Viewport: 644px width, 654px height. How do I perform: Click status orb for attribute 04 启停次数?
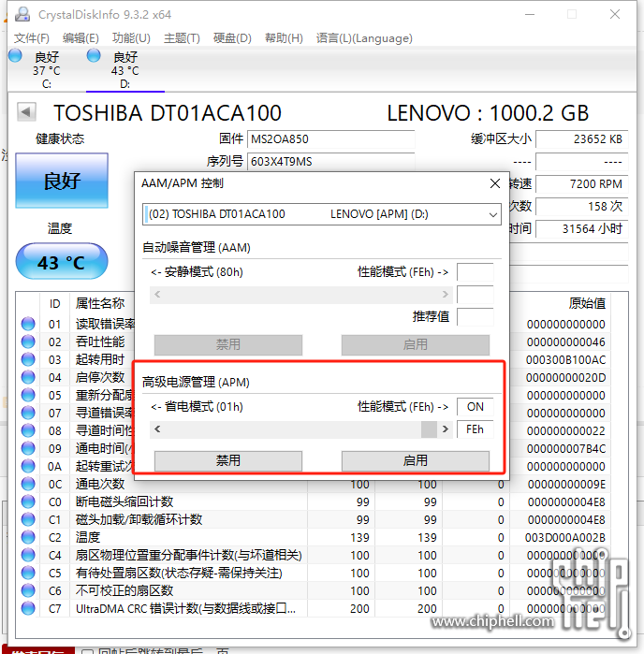pos(28,377)
